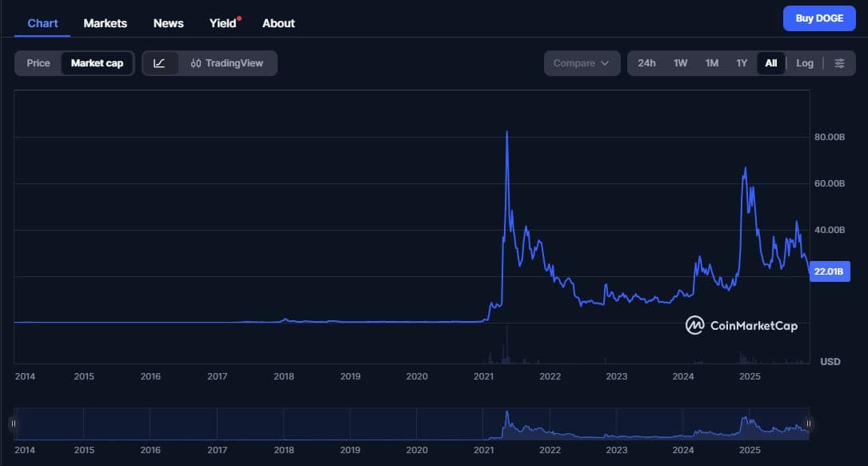Go to the Yield tab
This screenshot has width=868, height=466.
coord(222,23)
